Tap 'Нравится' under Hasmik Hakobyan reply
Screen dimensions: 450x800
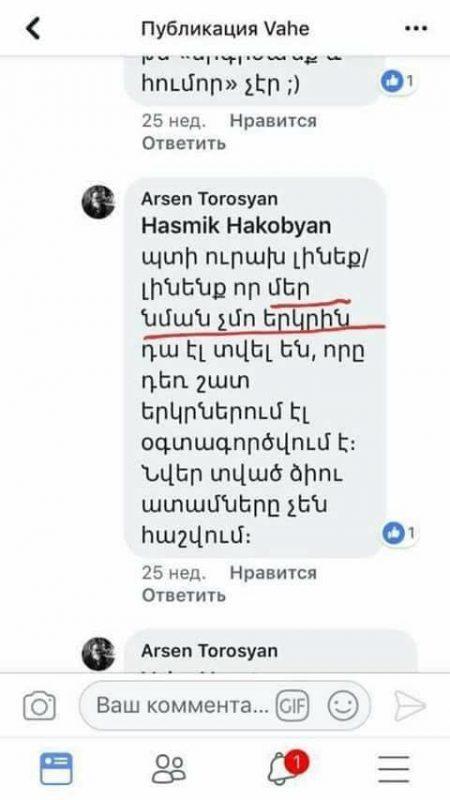tap(273, 573)
